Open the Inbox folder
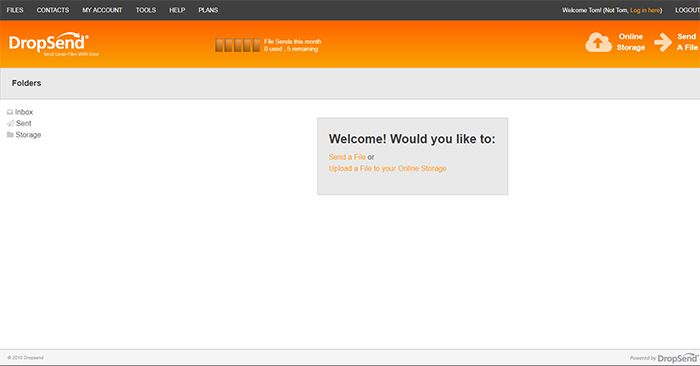 [x=24, y=112]
